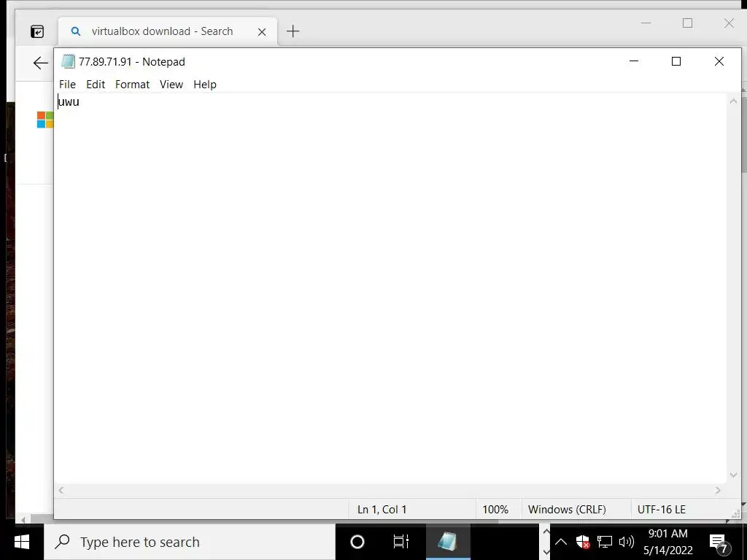Viewport: 747px width, 560px height.
Task: Click the 100% zoom status entry
Action: 495,510
